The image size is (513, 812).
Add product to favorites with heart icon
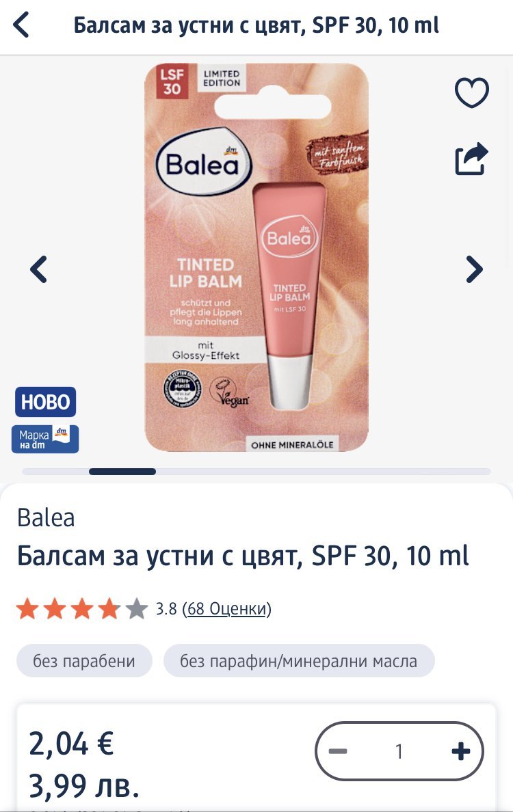click(x=471, y=92)
